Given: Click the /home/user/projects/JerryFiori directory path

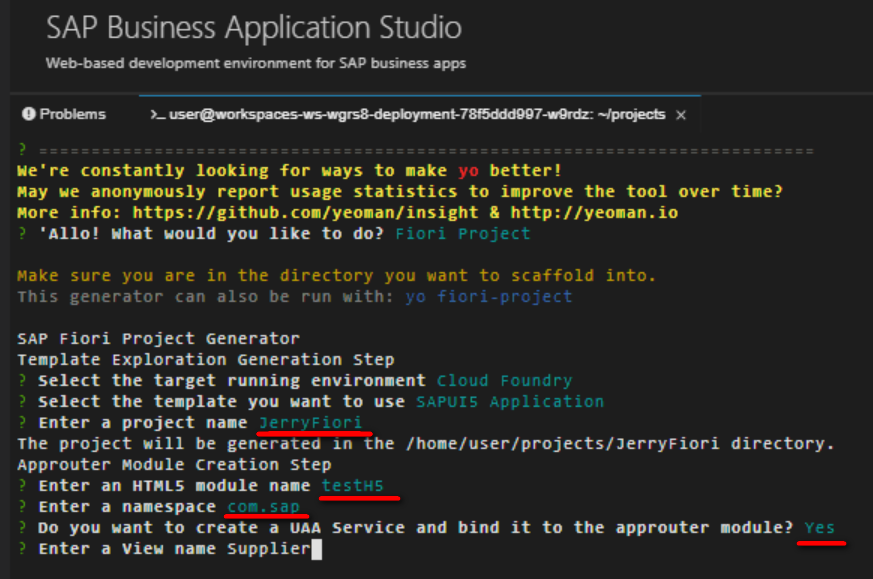Looking at the screenshot, I should pyautogui.click(x=562, y=444).
